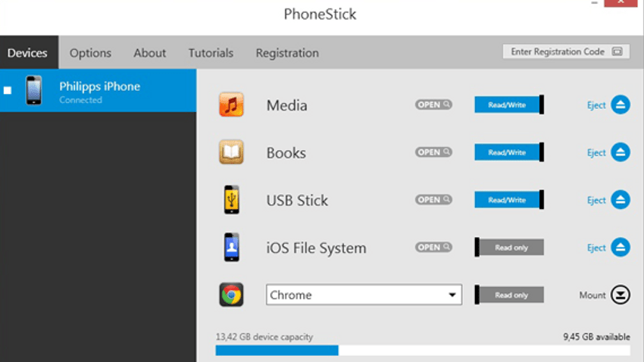Open the Books volume with OPEN button
This screenshot has width=644, height=362.
pyautogui.click(x=433, y=152)
